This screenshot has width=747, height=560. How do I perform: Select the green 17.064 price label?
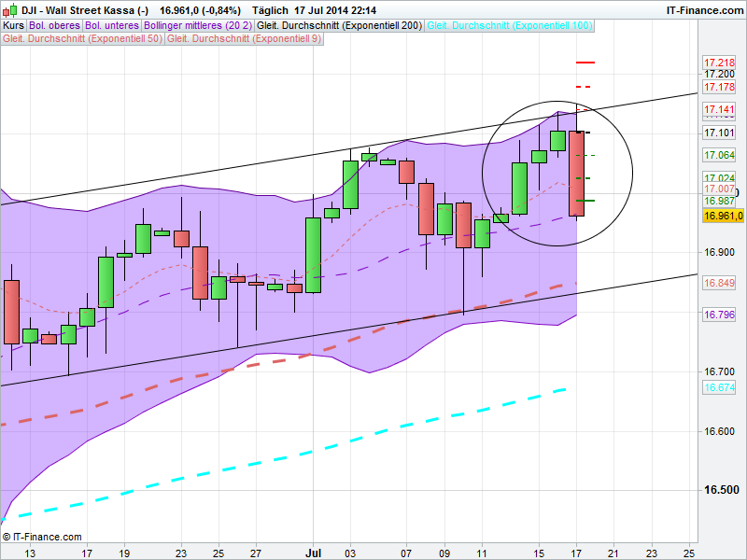[x=718, y=155]
